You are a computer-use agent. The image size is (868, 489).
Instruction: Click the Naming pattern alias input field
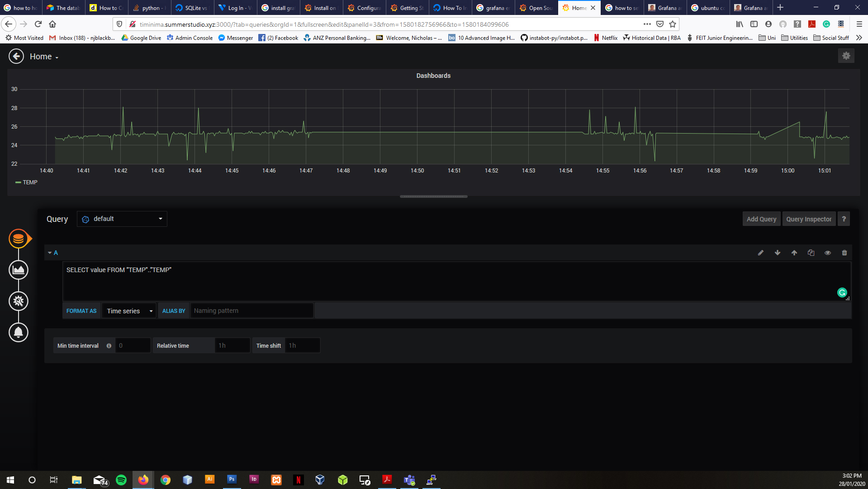(251, 311)
